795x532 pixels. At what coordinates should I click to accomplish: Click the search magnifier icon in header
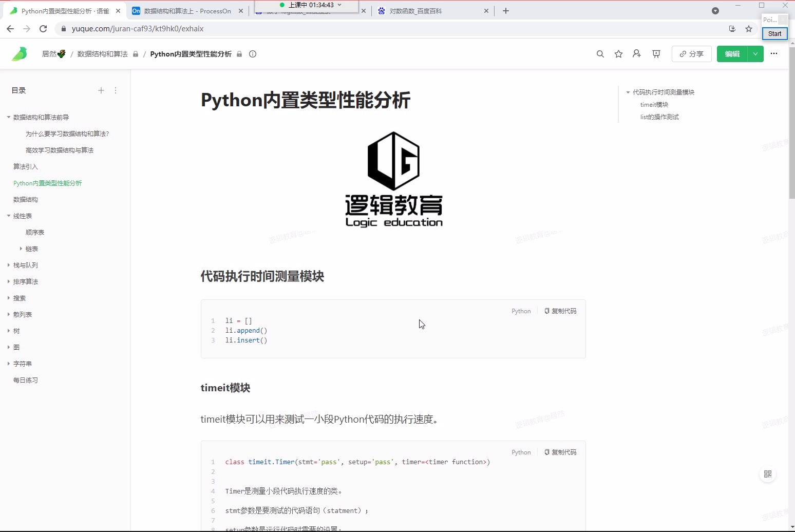pyautogui.click(x=600, y=54)
